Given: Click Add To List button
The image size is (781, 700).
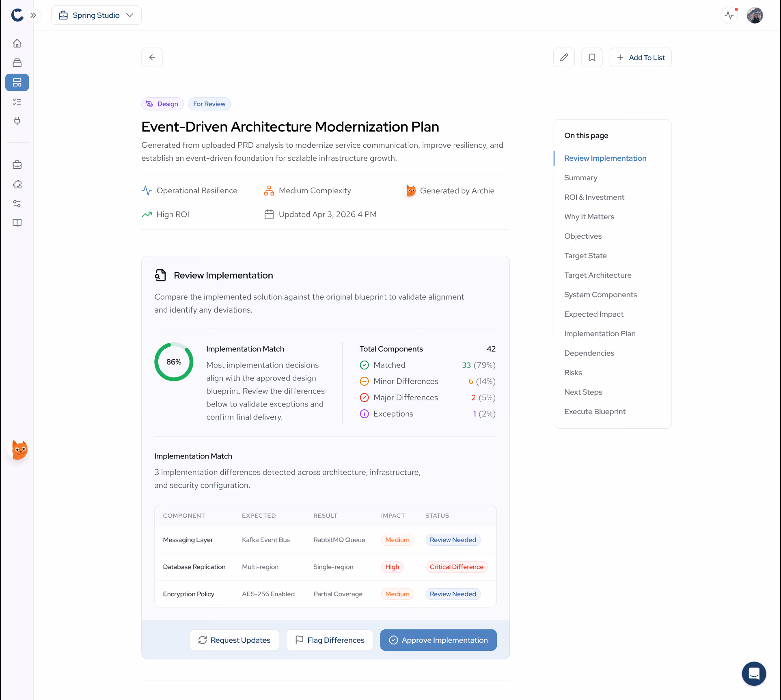Looking at the screenshot, I should point(640,57).
